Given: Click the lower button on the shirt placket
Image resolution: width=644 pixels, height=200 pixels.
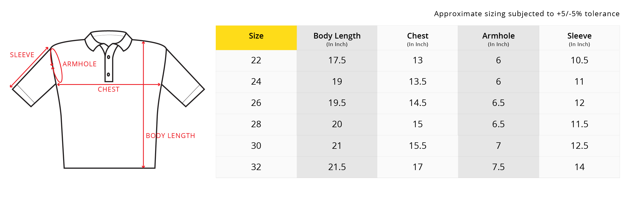Looking at the screenshot, I should [108, 75].
